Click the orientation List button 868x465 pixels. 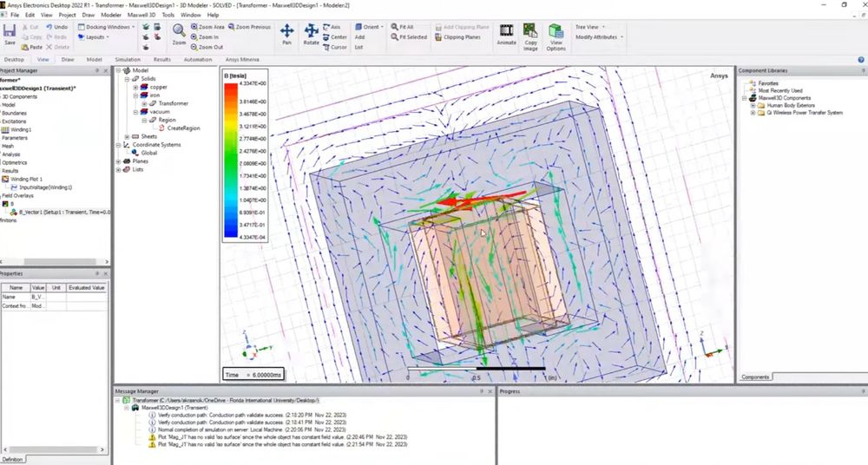click(358, 47)
